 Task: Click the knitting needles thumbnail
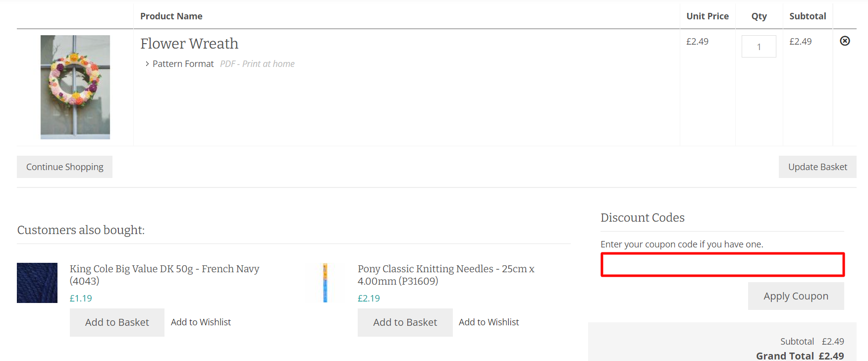(x=325, y=283)
